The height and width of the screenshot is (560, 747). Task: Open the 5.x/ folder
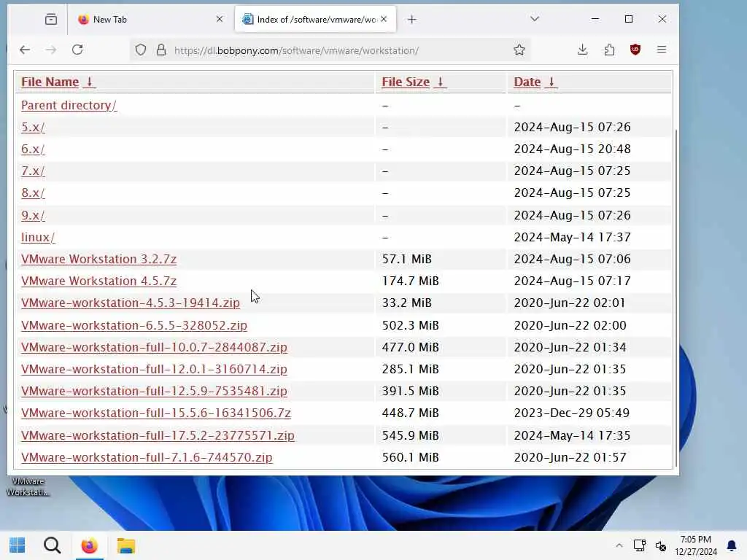pos(33,127)
